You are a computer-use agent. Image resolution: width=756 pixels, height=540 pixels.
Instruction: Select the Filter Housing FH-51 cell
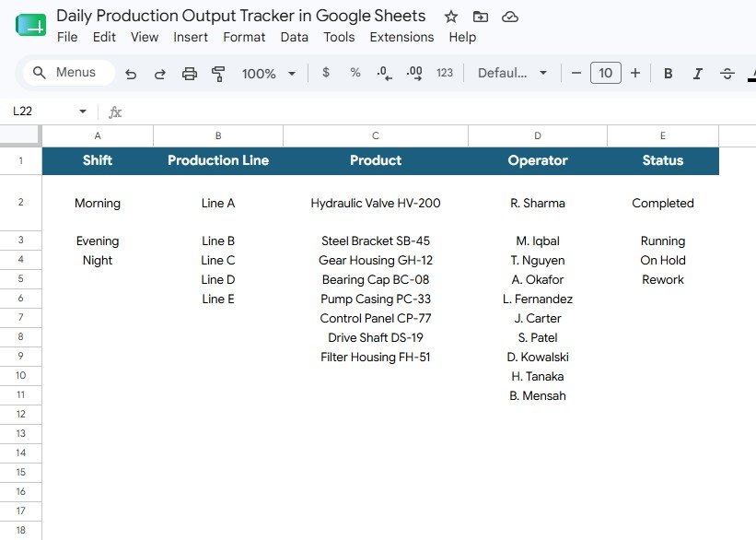(376, 357)
